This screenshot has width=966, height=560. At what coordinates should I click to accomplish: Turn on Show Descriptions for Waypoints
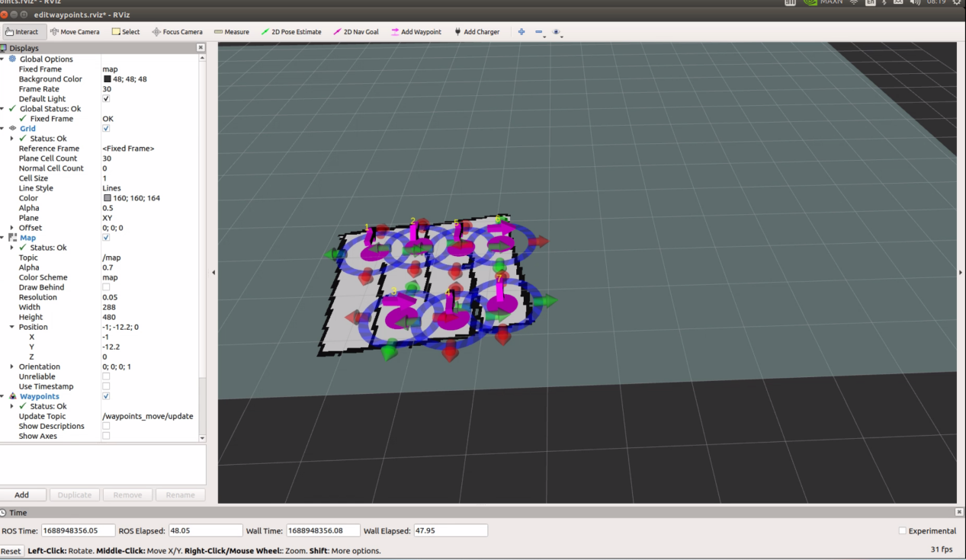[106, 426]
